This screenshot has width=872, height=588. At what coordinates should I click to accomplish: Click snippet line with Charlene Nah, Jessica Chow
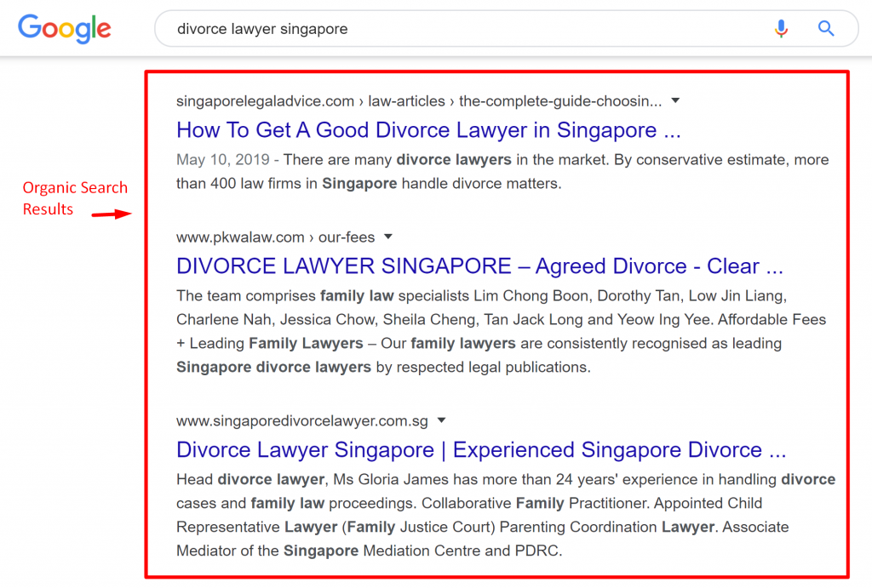(501, 320)
